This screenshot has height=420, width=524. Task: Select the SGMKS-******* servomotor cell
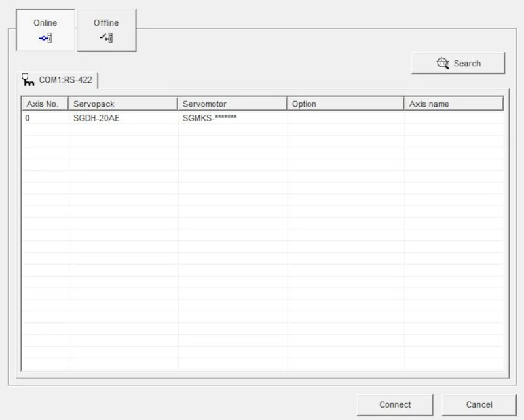point(210,118)
